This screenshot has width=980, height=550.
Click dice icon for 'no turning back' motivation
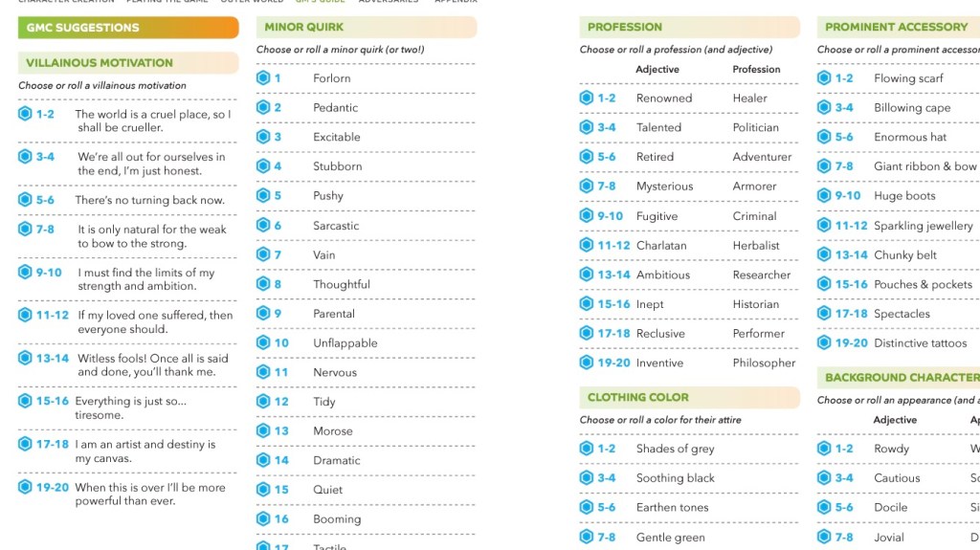coord(25,200)
